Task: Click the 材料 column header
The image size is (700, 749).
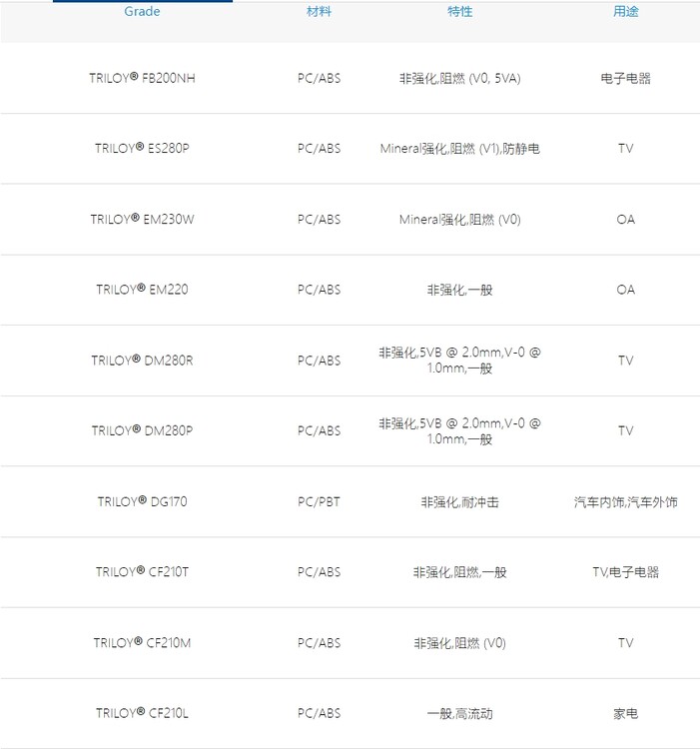Action: 319,12
